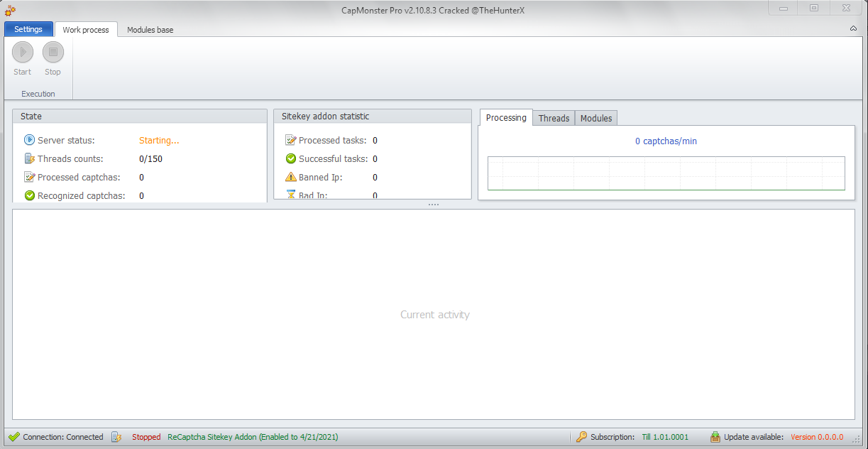
Task: Click the 'Successful tasks:' label
Action: click(x=334, y=159)
